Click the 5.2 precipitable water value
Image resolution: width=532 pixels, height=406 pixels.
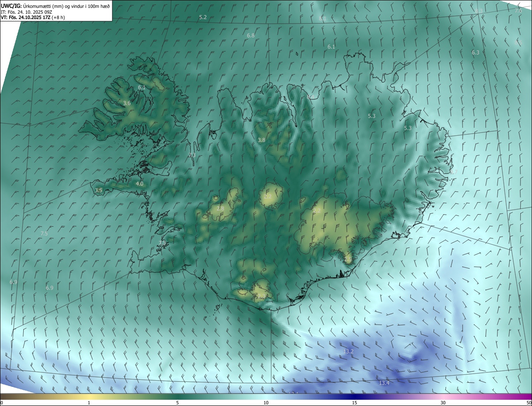pyautogui.click(x=203, y=17)
